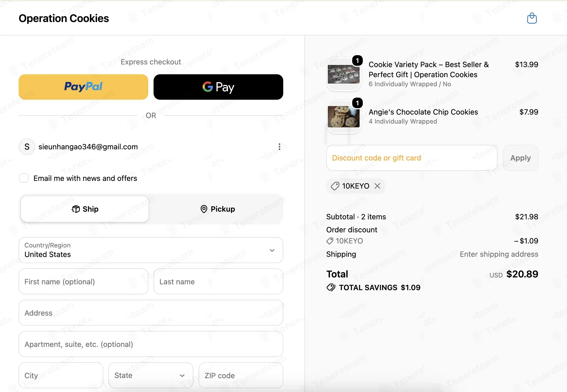The image size is (567, 392).
Task: Click the $20.89 total amount
Action: 522,274
